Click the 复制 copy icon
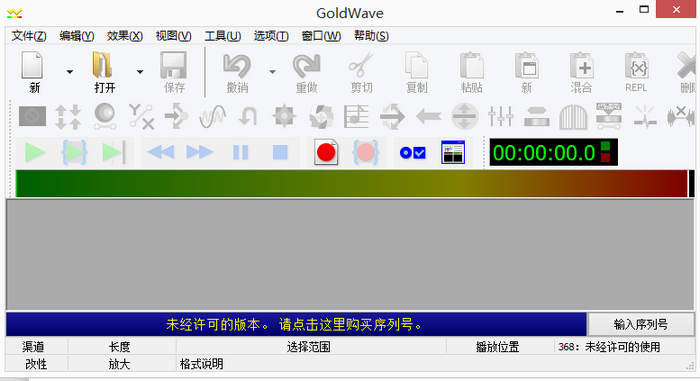 click(417, 66)
